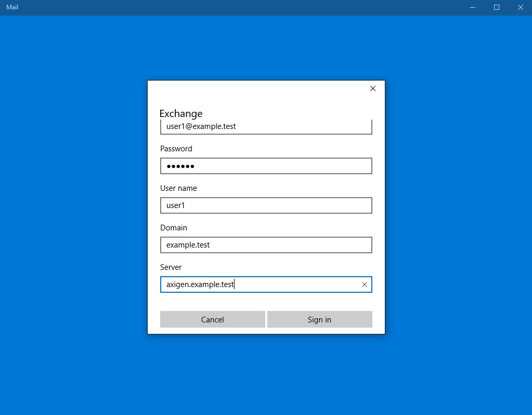
Task: Select the User name input field
Action: [266, 205]
